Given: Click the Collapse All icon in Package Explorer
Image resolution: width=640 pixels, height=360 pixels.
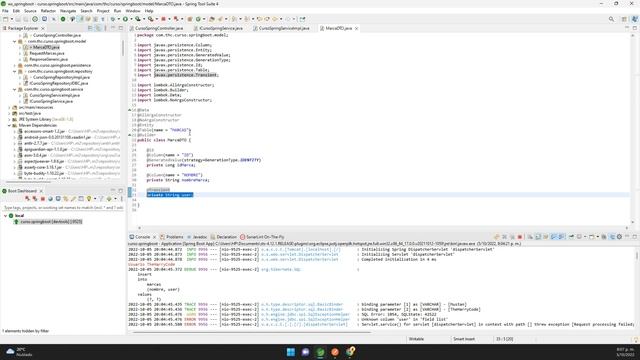Looking at the screenshot, I should pos(90,28).
